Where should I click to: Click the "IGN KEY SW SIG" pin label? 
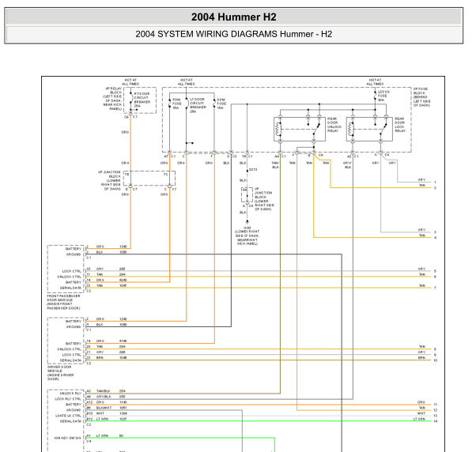point(68,438)
